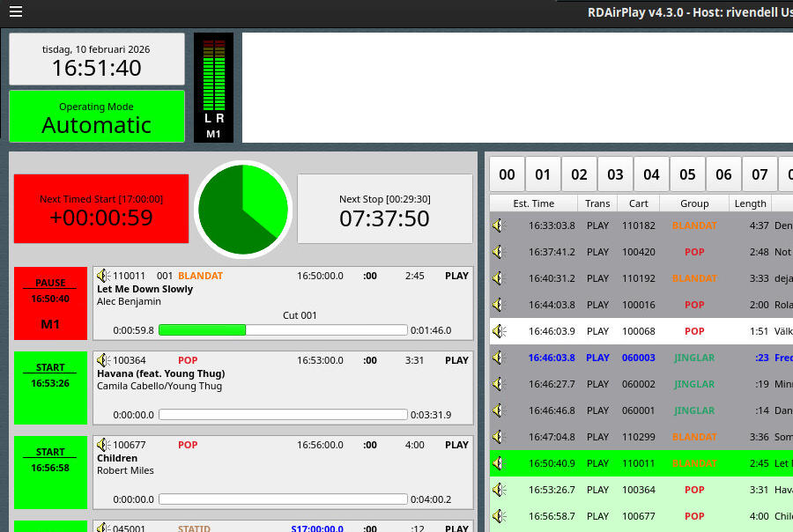The image size is (793, 532).
Task: Click the L R audio level meter
Action: [213, 87]
